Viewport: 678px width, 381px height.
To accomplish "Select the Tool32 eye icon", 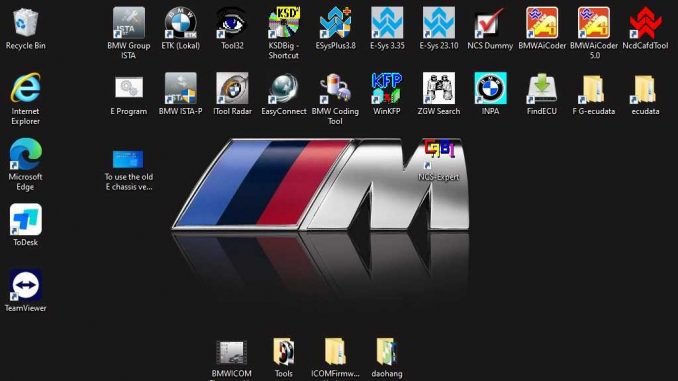I will click(x=232, y=23).
